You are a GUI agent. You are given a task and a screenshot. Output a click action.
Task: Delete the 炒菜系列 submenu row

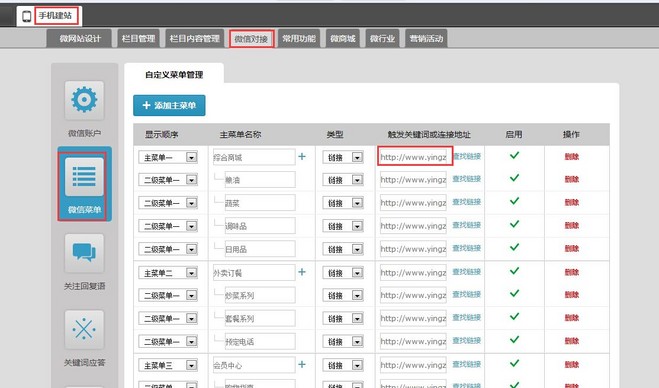click(572, 295)
